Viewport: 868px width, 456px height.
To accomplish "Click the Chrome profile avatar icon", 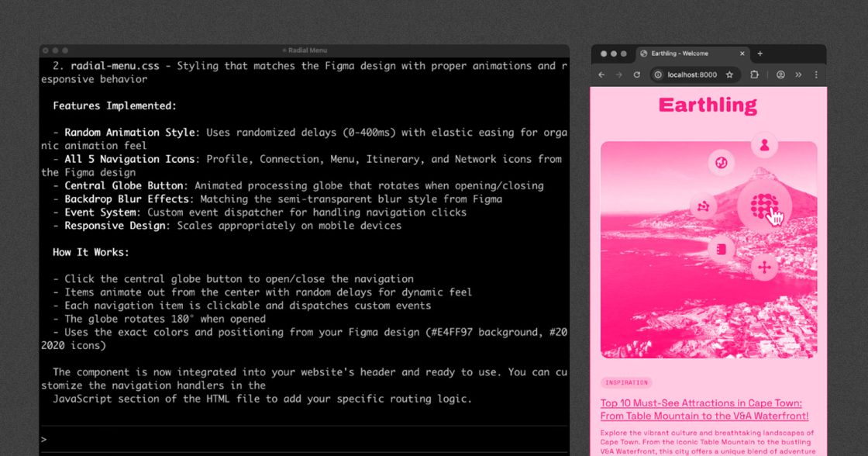I will pyautogui.click(x=780, y=74).
